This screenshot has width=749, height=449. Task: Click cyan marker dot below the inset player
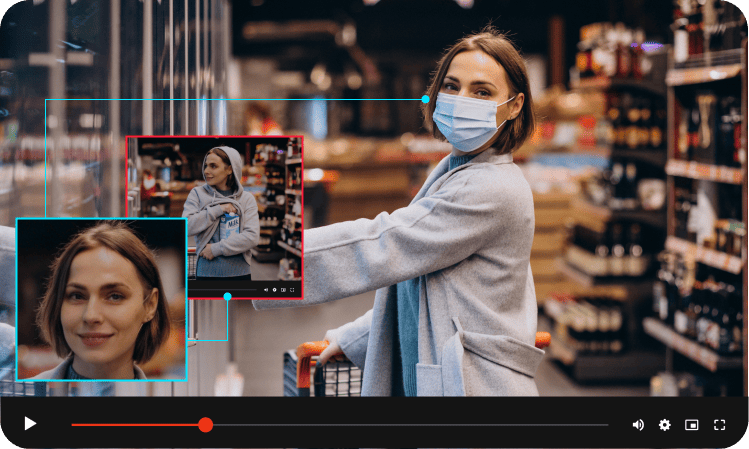(228, 297)
